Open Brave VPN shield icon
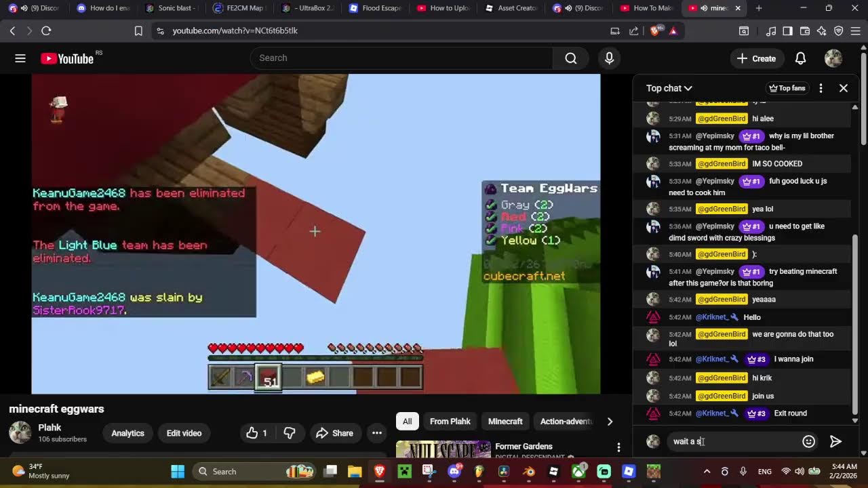The height and width of the screenshot is (488, 868). (839, 30)
